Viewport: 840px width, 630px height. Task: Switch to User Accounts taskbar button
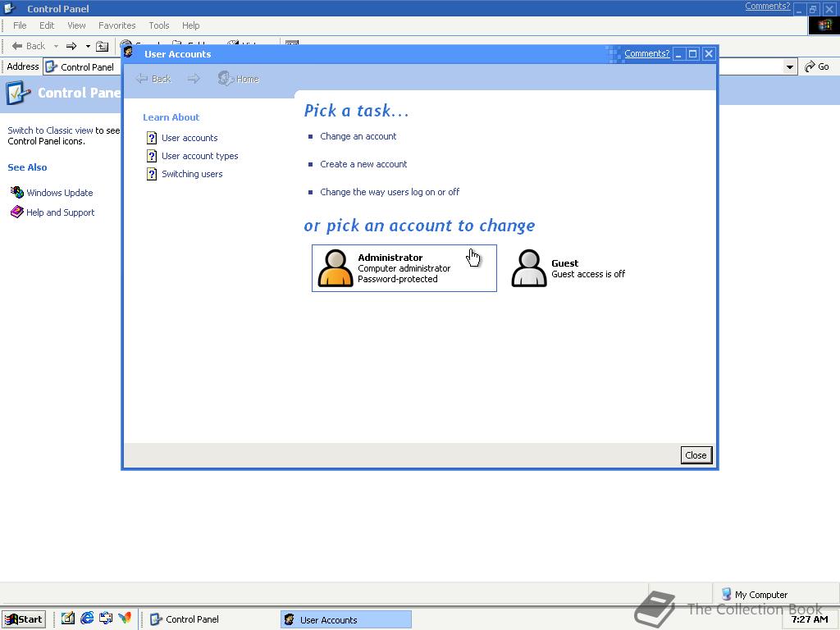pos(346,619)
